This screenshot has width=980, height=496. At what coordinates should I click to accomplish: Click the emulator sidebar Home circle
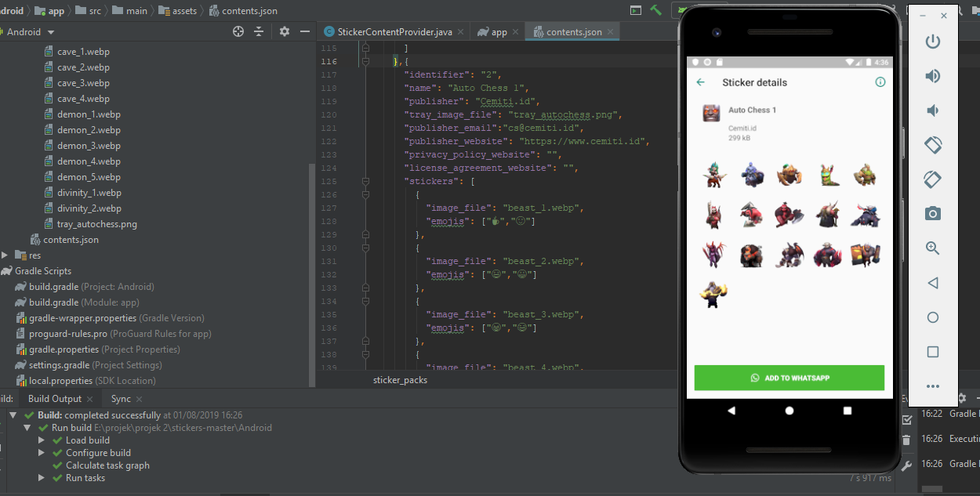tap(933, 317)
